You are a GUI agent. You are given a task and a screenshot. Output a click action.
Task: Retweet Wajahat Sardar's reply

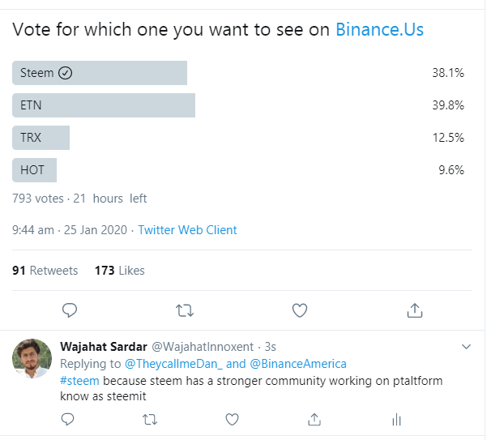150,420
